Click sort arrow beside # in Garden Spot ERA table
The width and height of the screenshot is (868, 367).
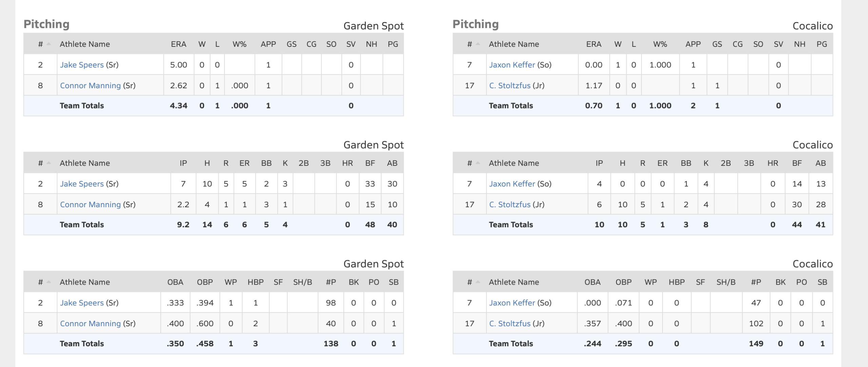coord(48,44)
